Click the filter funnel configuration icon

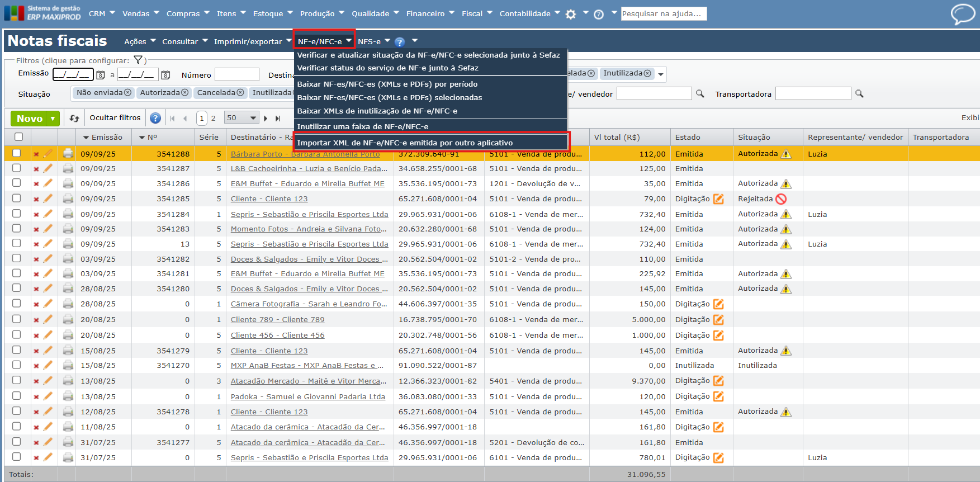coord(138,60)
